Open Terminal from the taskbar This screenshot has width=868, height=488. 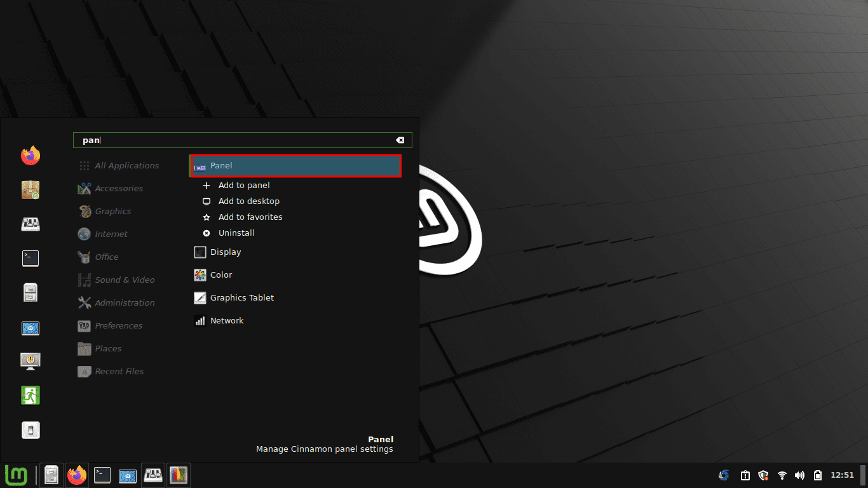[x=102, y=475]
